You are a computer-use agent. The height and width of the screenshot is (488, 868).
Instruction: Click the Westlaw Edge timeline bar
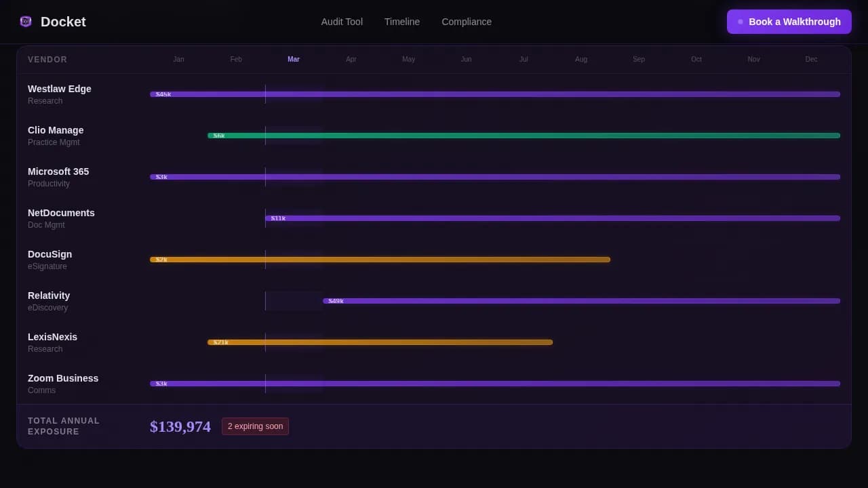point(495,94)
